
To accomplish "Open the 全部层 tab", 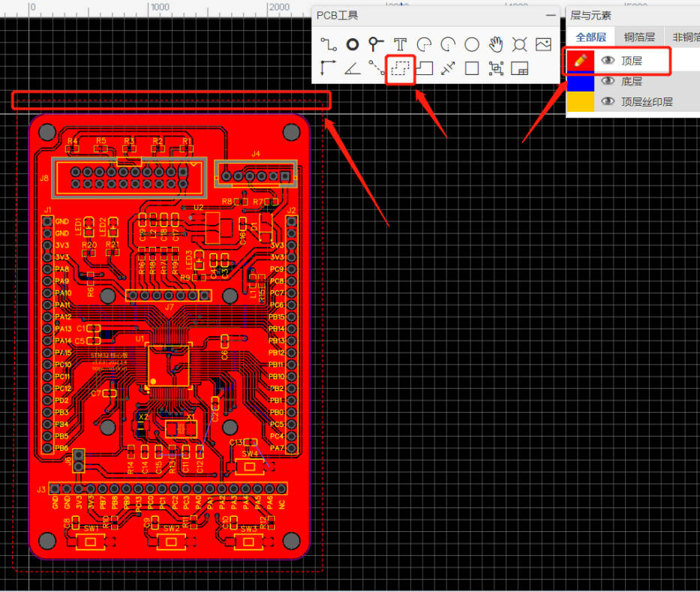I will [x=591, y=37].
